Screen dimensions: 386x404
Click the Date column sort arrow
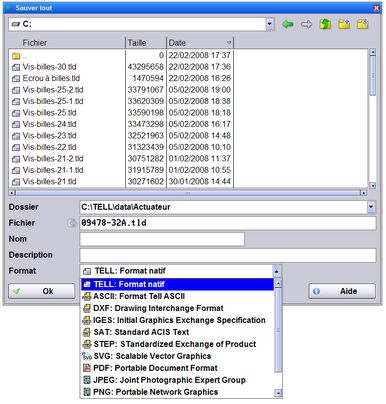point(229,43)
